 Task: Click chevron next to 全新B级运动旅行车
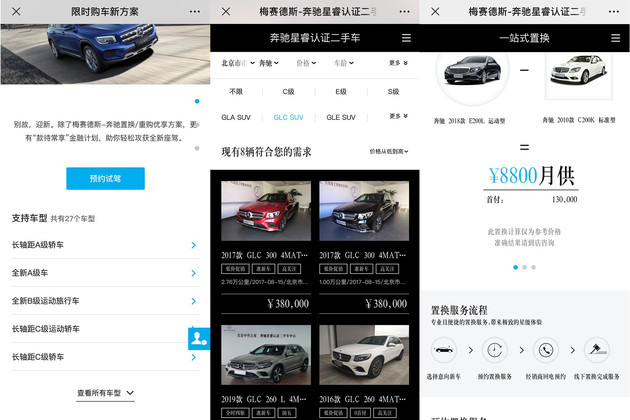(x=194, y=301)
